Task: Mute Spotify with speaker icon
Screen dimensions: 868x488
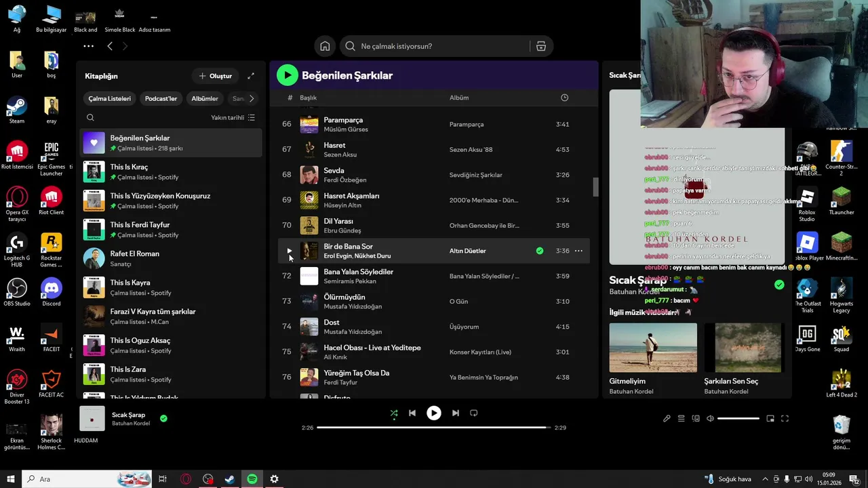Action: point(710,419)
